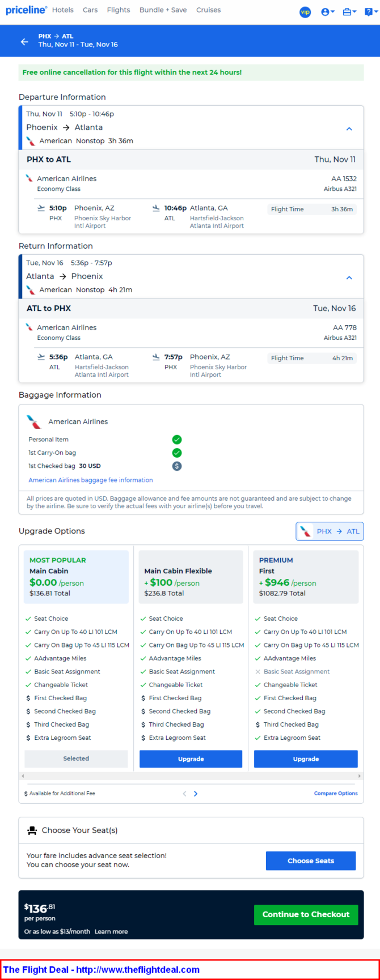Open the Cruises menu item

(208, 10)
